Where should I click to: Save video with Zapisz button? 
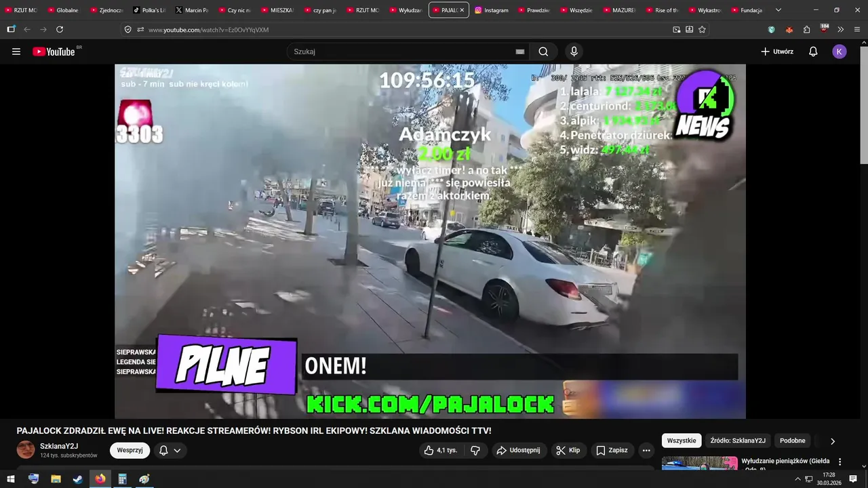(x=612, y=450)
